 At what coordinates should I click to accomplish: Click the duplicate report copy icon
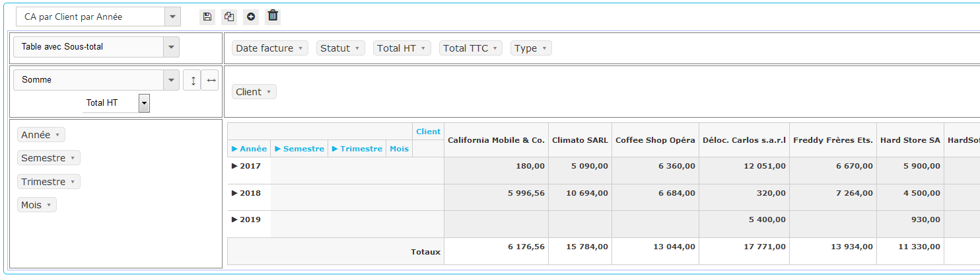[229, 17]
